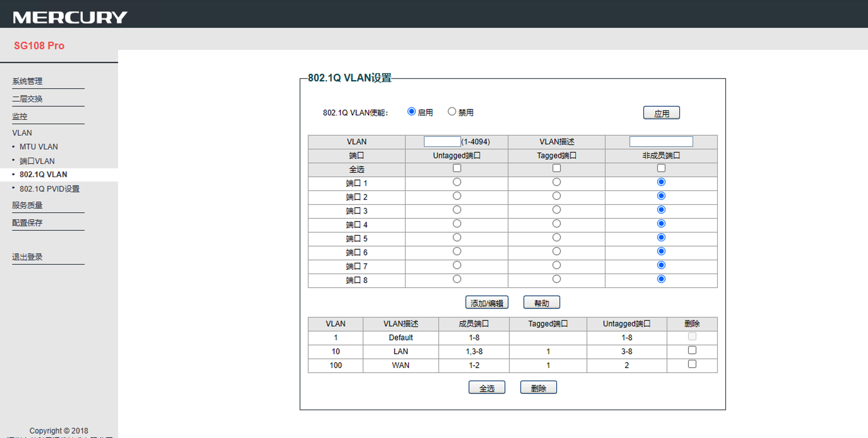Set 端口 6 as Untagged
The image size is (868, 438).
point(457,251)
